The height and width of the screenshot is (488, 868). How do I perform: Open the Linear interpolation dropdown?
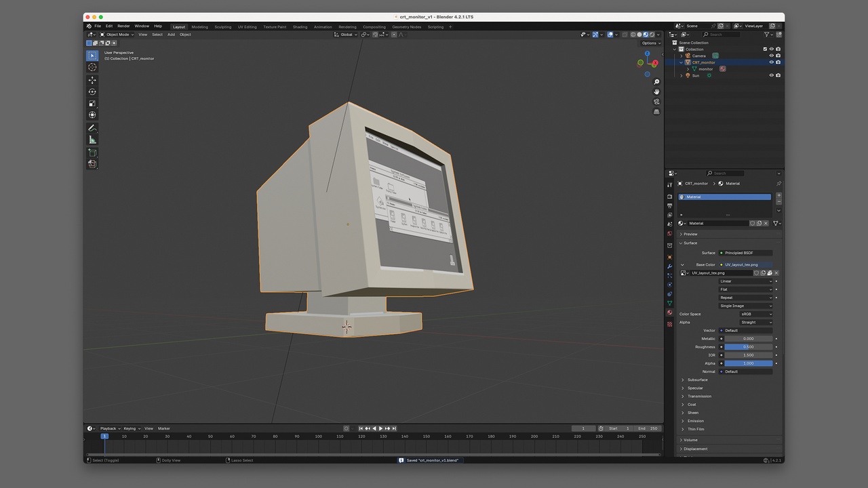click(745, 281)
